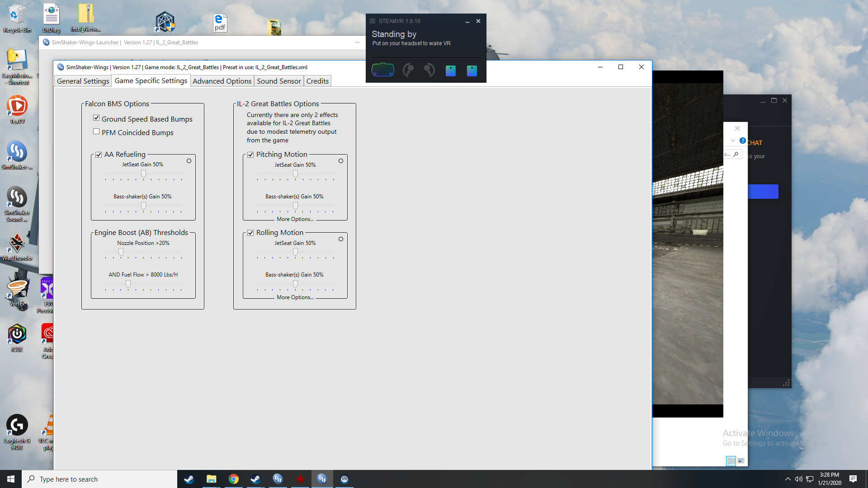Toggle the Pitching Motion checkbox

coord(250,155)
